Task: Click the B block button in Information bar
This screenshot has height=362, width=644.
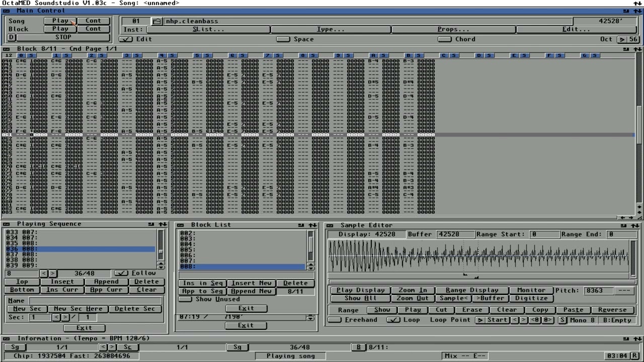Action: 359,347
